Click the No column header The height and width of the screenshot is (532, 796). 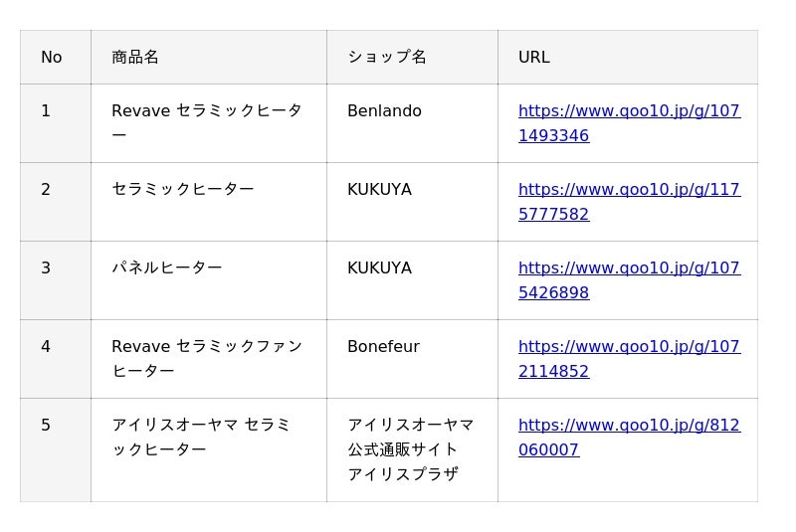pos(52,58)
